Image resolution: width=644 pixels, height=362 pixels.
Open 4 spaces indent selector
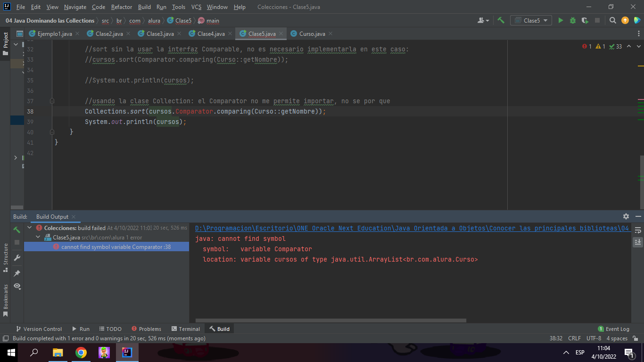617,338
